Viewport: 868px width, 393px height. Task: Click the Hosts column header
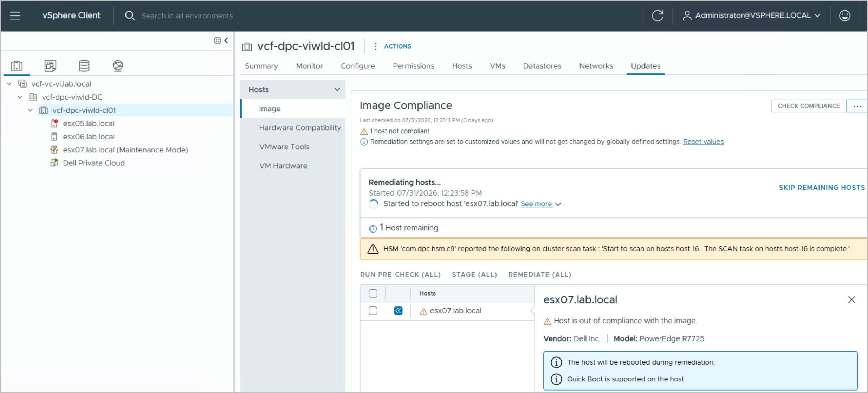(x=427, y=293)
